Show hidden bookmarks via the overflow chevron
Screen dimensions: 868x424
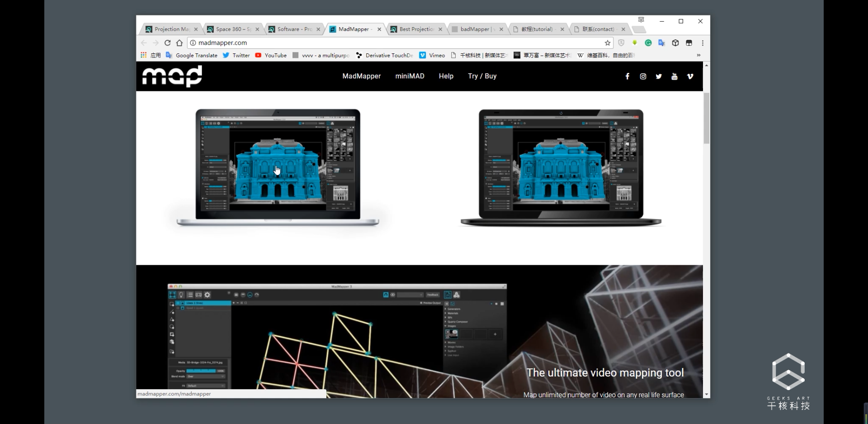point(698,55)
